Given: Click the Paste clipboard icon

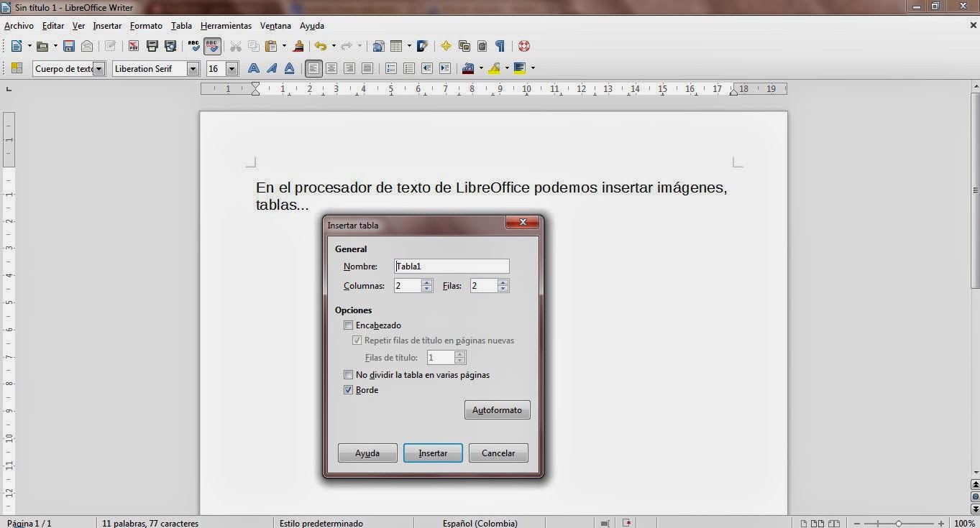Looking at the screenshot, I should (271, 46).
